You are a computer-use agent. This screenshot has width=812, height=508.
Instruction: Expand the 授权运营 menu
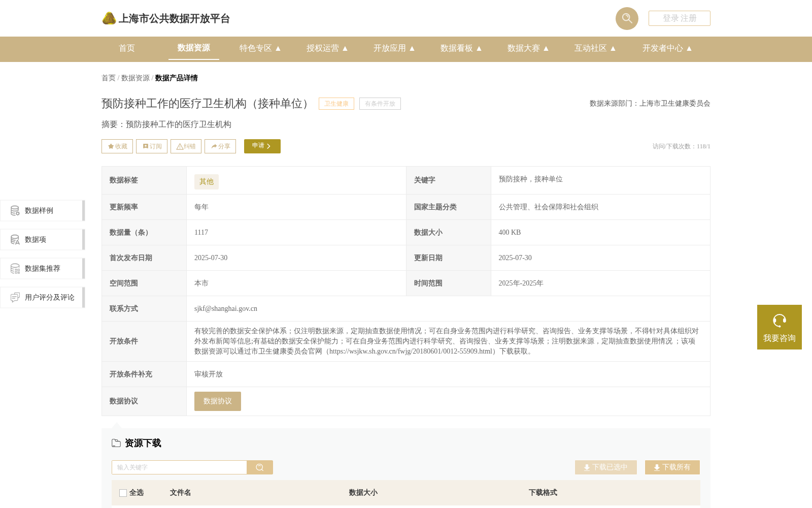tap(327, 48)
